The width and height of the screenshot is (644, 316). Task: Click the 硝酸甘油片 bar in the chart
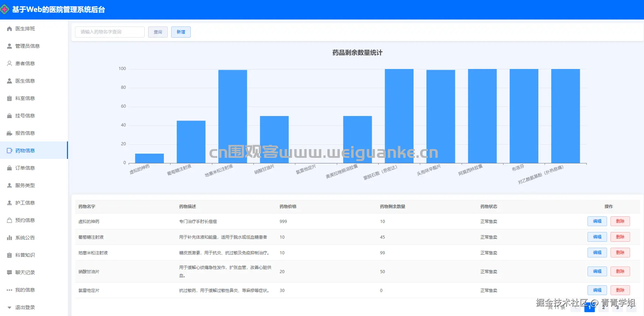click(x=274, y=139)
